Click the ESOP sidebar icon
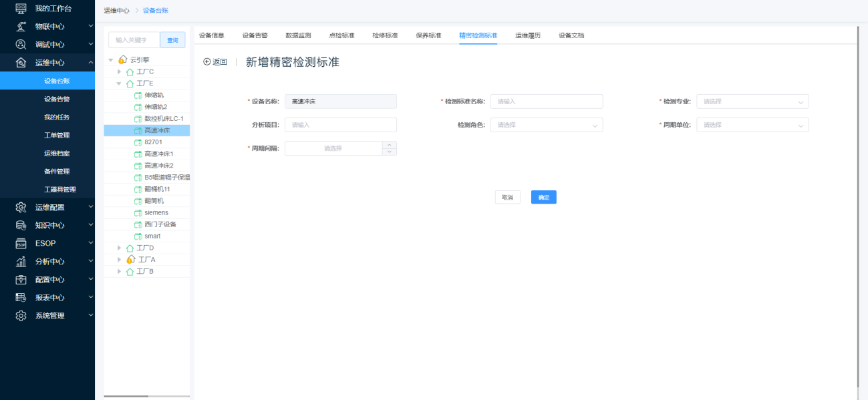The height and width of the screenshot is (400, 868). (x=21, y=243)
